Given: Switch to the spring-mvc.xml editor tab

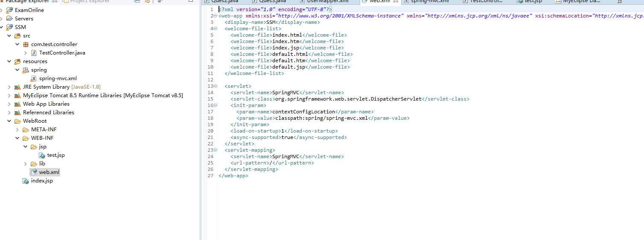Looking at the screenshot, I should tap(426, 1).
